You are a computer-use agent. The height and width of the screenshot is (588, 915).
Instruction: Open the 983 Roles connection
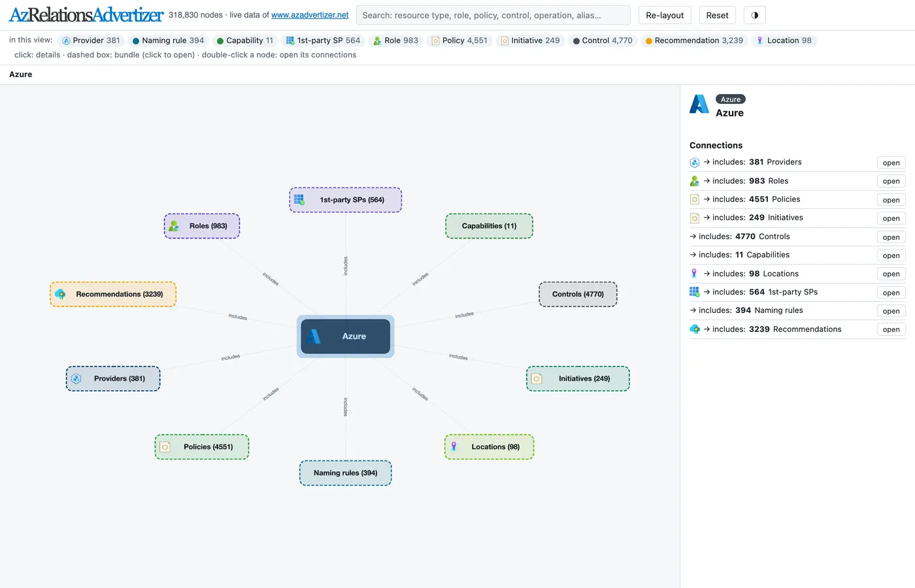click(x=891, y=181)
